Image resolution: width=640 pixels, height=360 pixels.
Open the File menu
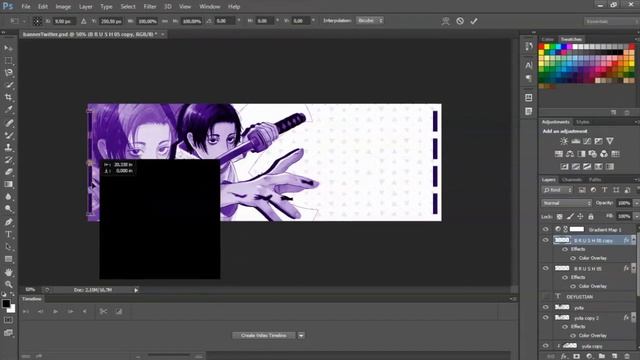point(26,7)
